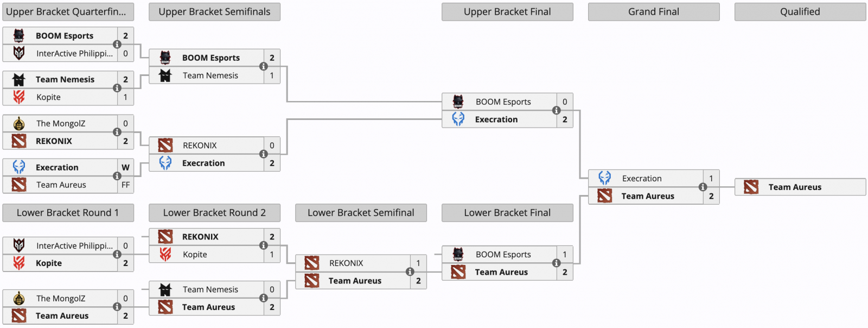This screenshot has height=328, width=868.
Task: View Grand Final match info icon
Action: pyautogui.click(x=703, y=187)
